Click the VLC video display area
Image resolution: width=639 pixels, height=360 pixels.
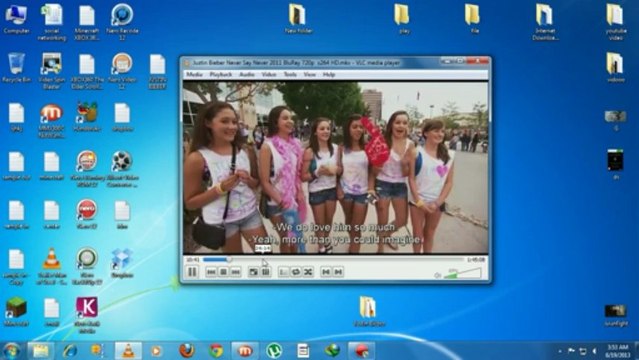point(335,168)
